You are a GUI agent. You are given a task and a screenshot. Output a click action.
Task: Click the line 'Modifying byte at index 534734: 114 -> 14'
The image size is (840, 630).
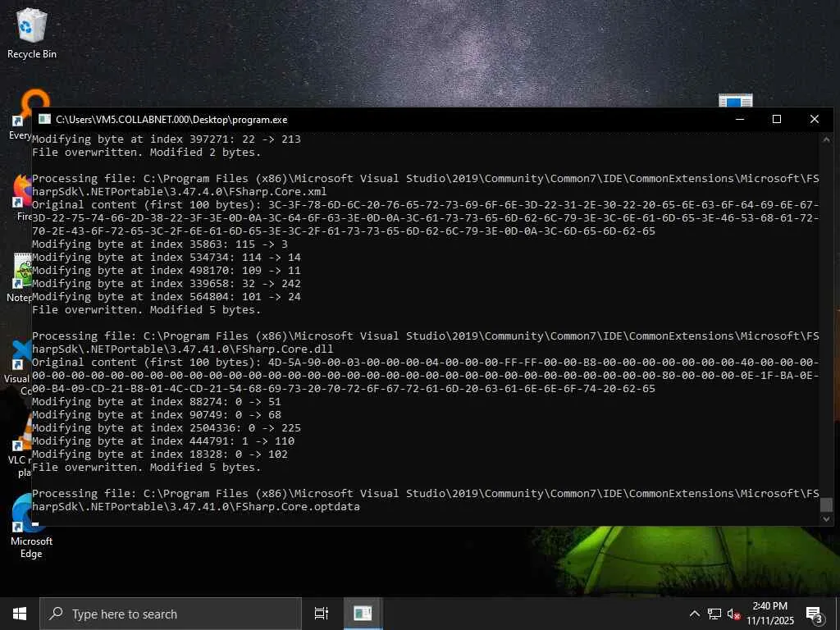pos(166,257)
